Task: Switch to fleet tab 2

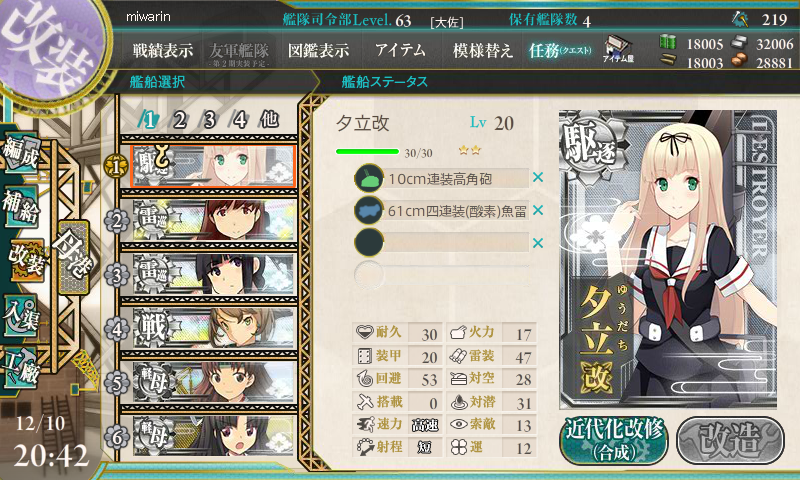Action: (179, 120)
